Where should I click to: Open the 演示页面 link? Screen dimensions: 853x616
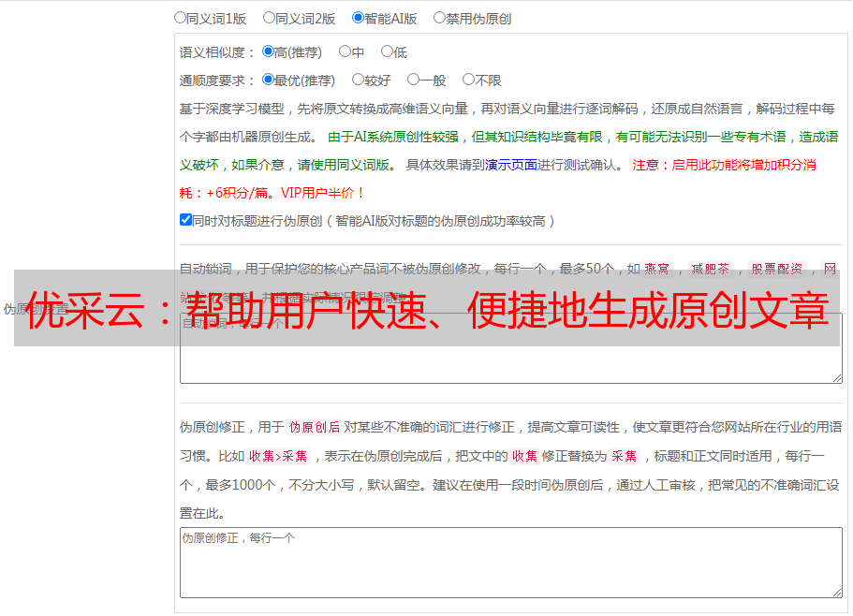[511, 165]
